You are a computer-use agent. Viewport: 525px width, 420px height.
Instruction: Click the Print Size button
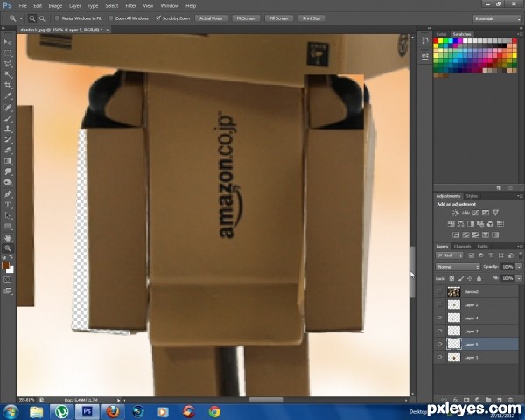tap(311, 18)
